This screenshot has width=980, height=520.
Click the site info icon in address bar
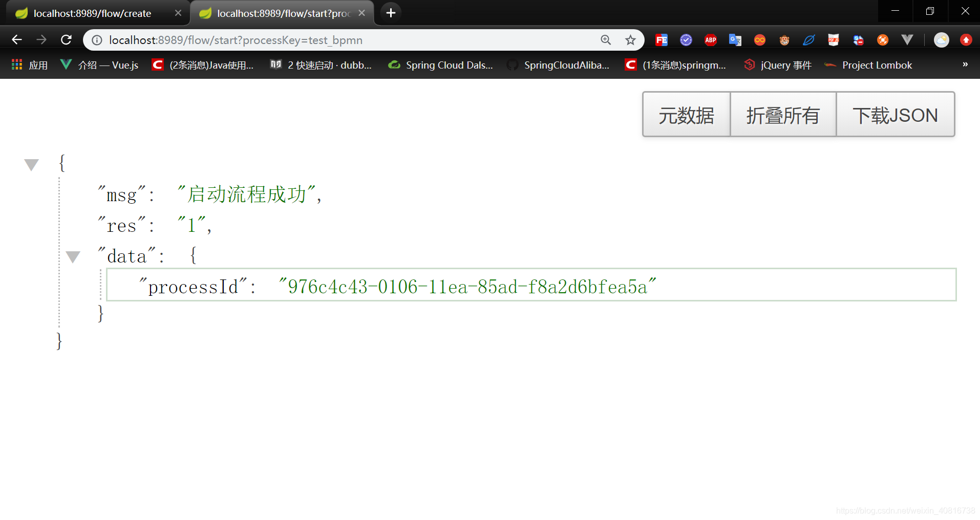[x=96, y=39]
